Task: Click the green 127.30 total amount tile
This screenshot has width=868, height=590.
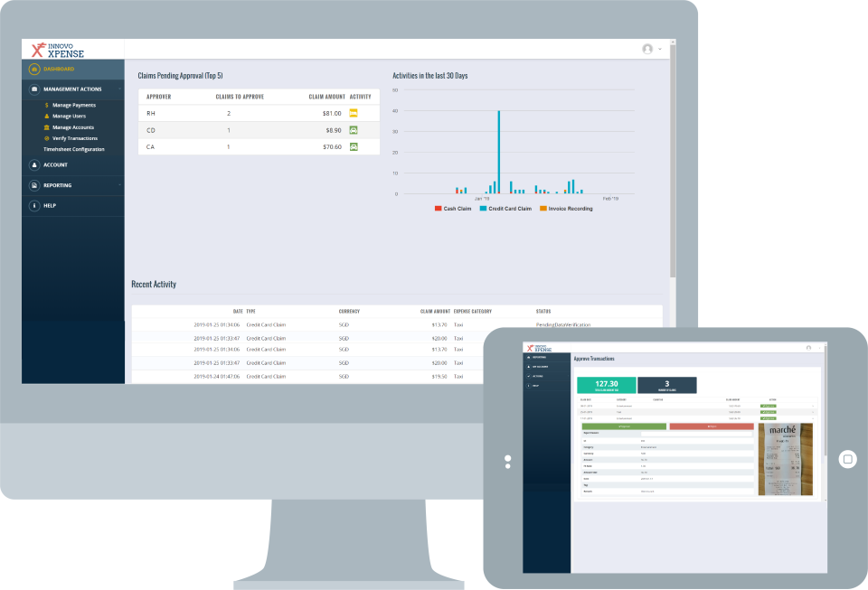Action: click(606, 385)
